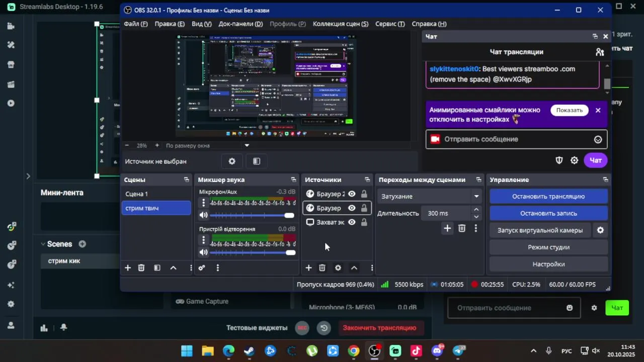
Task: Open Настройки button in Управление
Action: click(548, 264)
